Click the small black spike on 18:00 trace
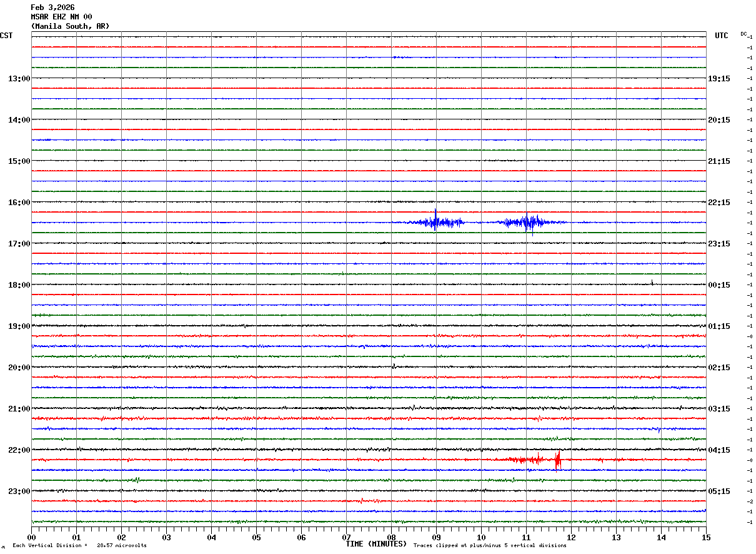Screen dimensions: 756x554 coord(652,283)
